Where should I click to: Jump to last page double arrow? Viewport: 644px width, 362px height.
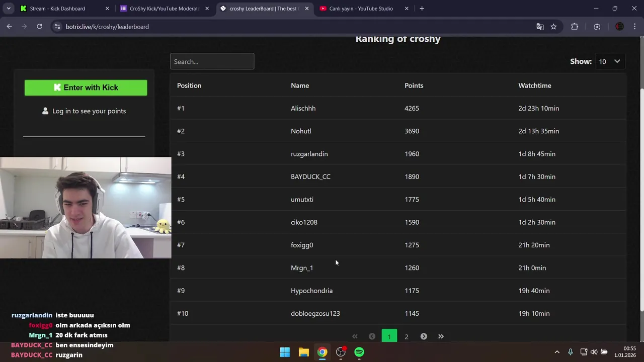(441, 336)
